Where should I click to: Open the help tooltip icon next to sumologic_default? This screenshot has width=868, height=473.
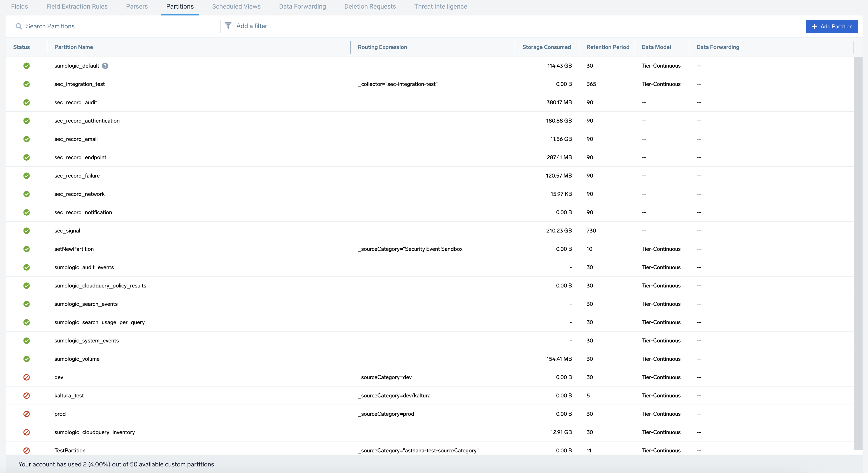(x=105, y=66)
